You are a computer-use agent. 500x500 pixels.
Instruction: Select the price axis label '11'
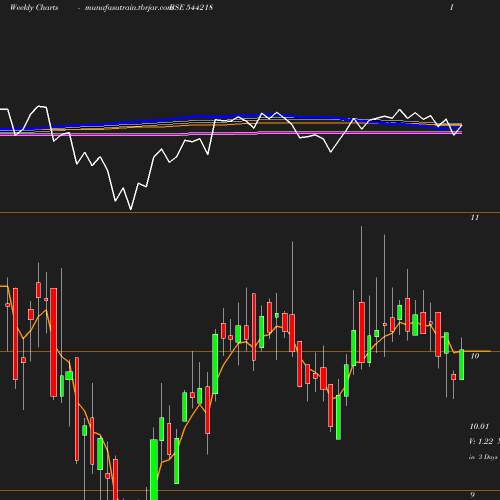475,218
